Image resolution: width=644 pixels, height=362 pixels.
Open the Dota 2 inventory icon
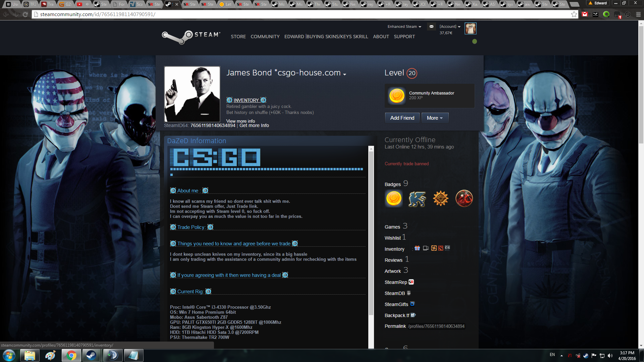pyautogui.click(x=441, y=248)
